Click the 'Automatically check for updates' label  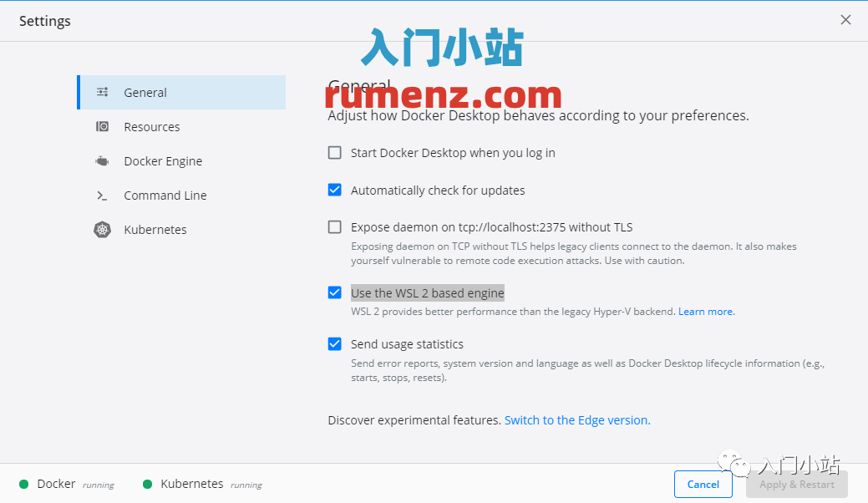(x=438, y=191)
